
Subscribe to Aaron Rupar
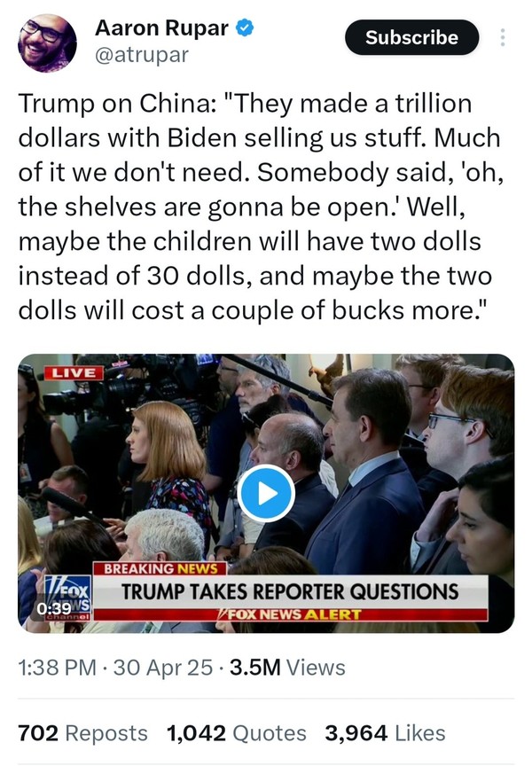[411, 37]
